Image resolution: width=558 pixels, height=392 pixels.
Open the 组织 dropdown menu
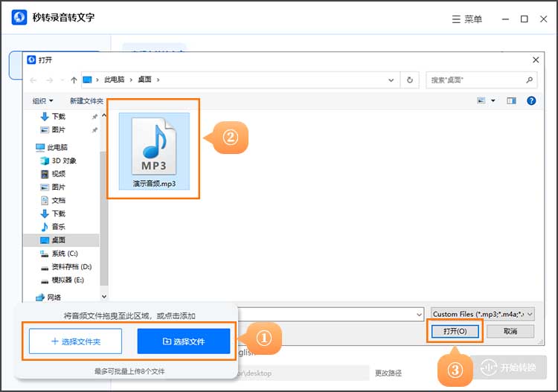click(42, 101)
